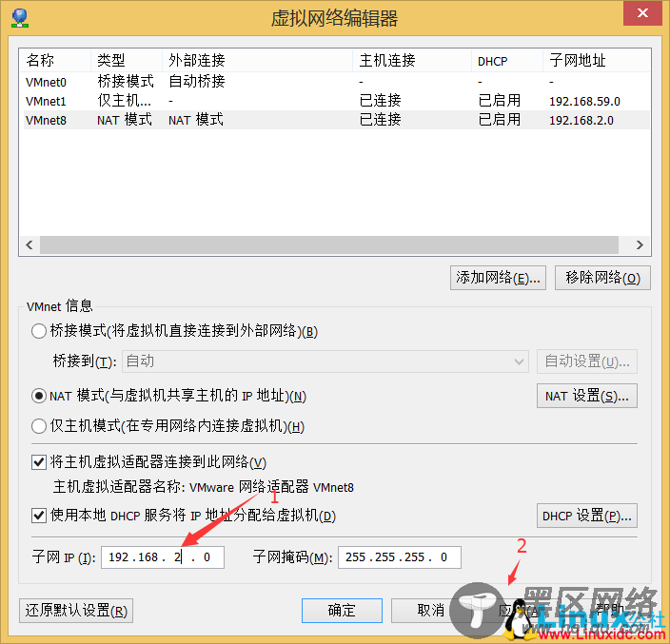The image size is (670, 644).
Task: Click the 子网 IP input field
Action: point(163,557)
